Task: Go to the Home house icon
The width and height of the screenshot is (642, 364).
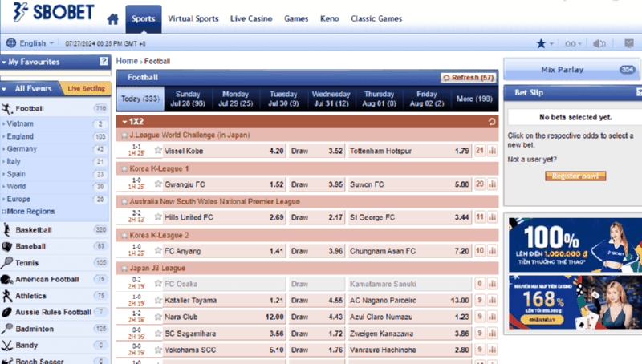Action: coord(112,18)
